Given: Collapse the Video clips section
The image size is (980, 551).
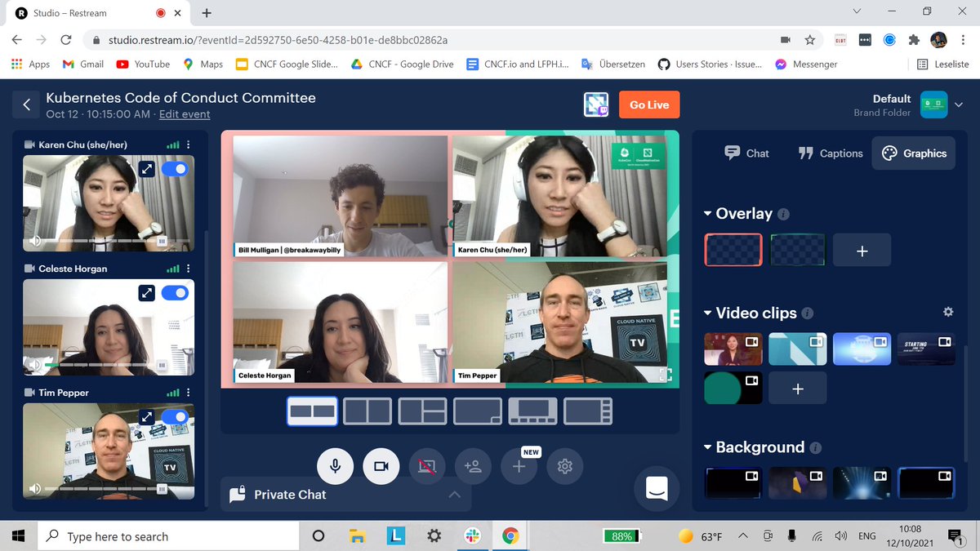Looking at the screenshot, I should click(707, 313).
